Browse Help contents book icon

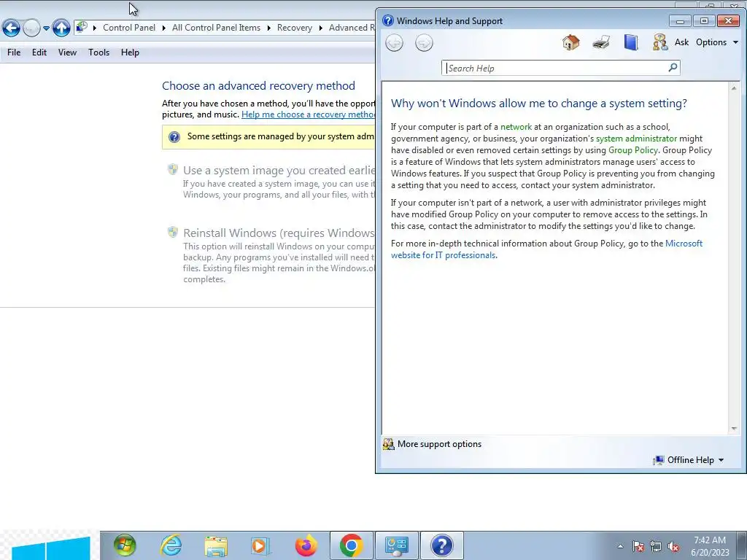tap(631, 42)
